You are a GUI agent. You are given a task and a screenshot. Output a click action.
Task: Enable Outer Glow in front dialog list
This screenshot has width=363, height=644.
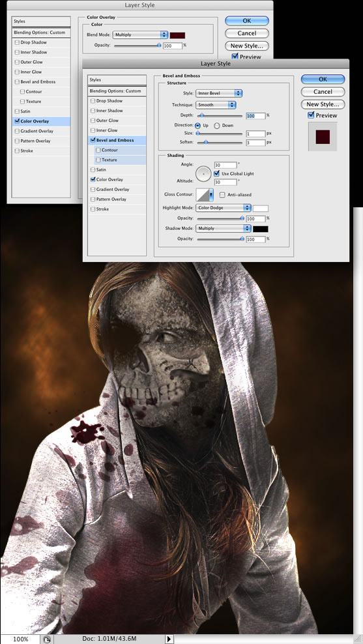coord(93,121)
